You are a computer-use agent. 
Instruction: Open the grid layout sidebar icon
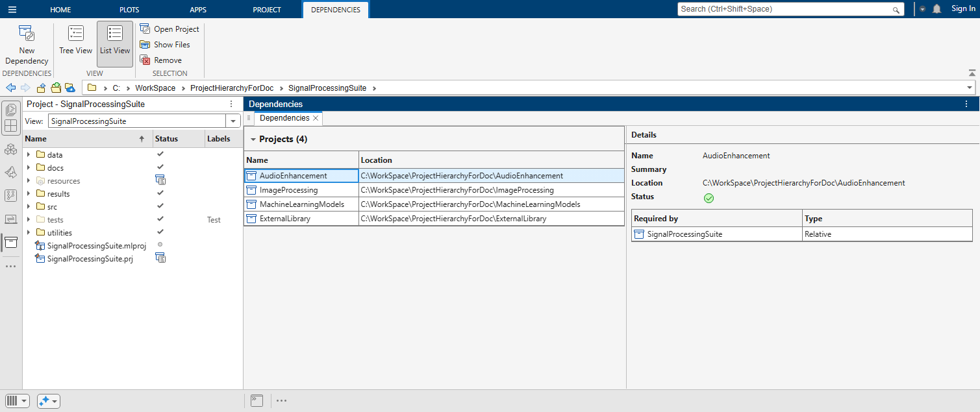[x=11, y=126]
